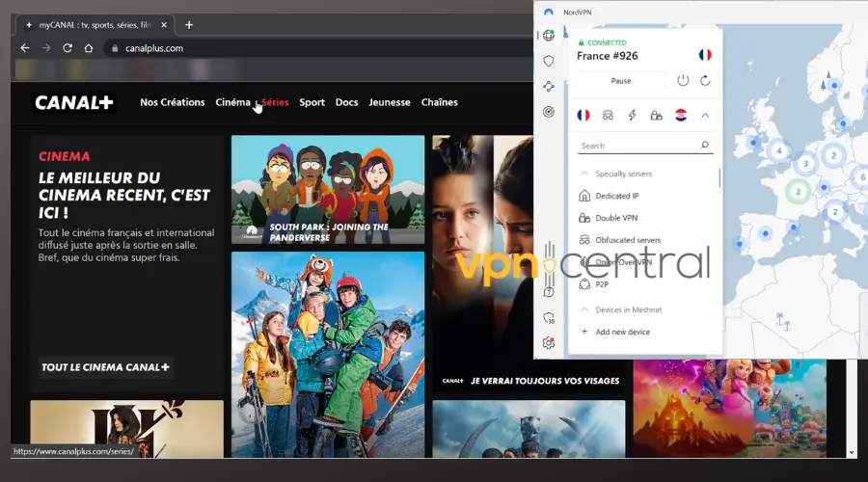Click the reconnect refresh icon in NordVPN

(x=705, y=80)
